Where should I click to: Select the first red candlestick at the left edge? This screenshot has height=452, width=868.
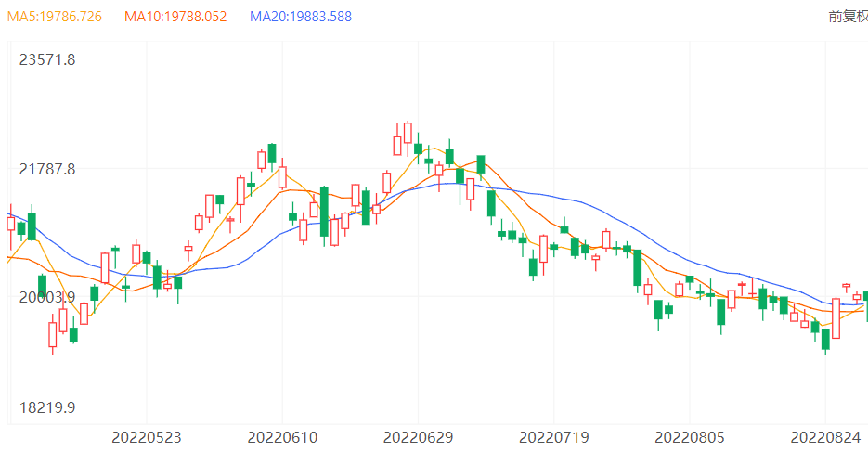pos(11,224)
